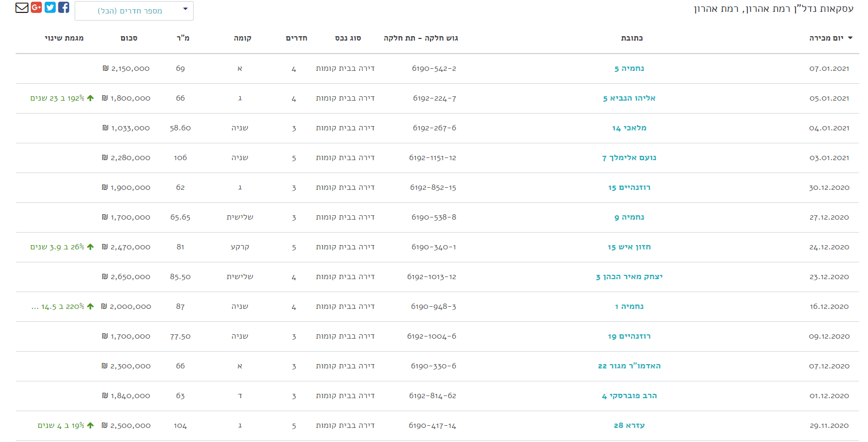Click green trend arrow for 19% change
This screenshot has height=442, width=868.
click(90, 426)
